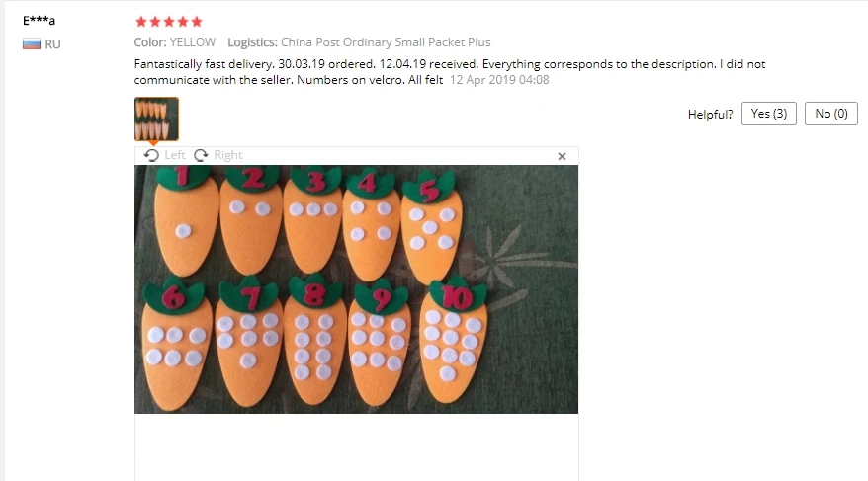This screenshot has height=481, width=868.
Task: Click the Russian flag icon
Action: click(32, 44)
